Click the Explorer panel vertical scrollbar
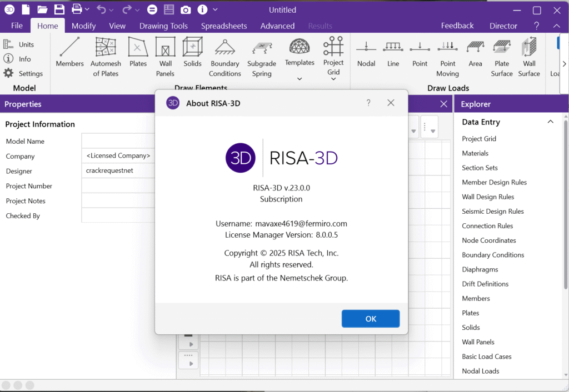The image size is (569, 392). click(565, 205)
